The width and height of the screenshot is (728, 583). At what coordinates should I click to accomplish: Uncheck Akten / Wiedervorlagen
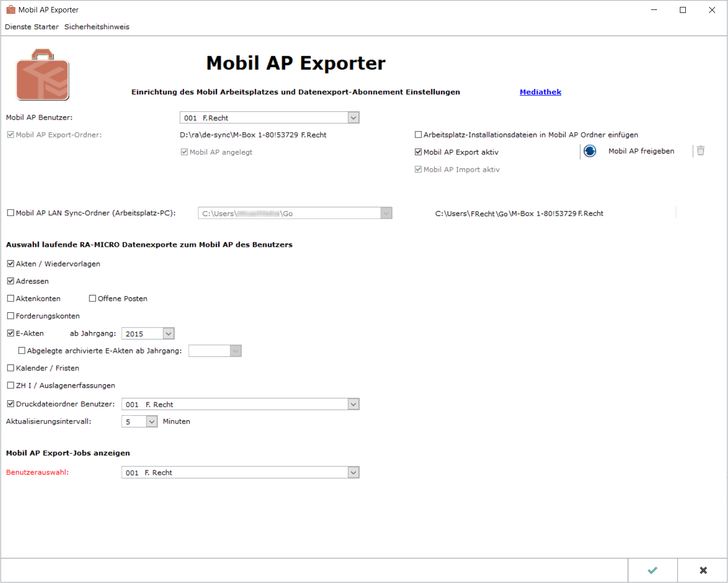tap(10, 264)
